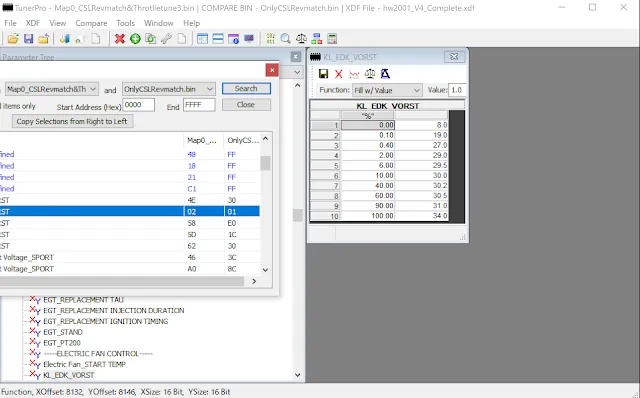The height and width of the screenshot is (398, 640).
Task: Select EGT_REPLACEMENT IGNITION TIMING tree item
Action: pyautogui.click(x=105, y=321)
